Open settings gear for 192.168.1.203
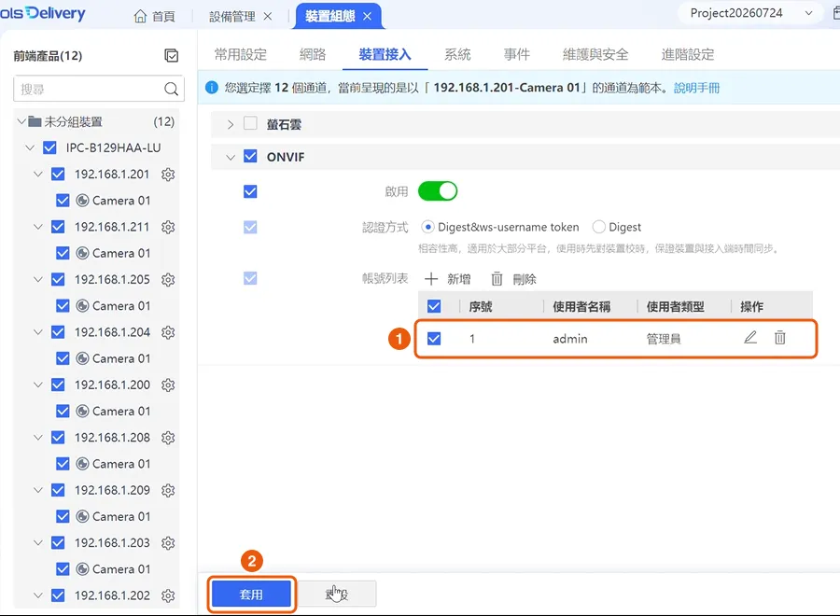This screenshot has height=616, width=840. 168,543
